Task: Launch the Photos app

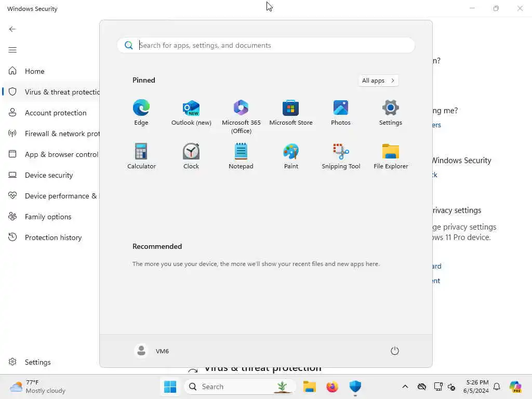Action: [x=341, y=113]
